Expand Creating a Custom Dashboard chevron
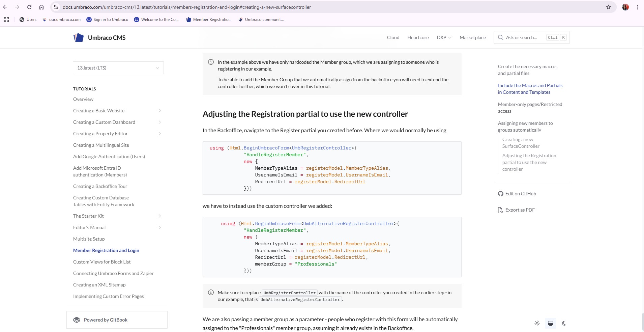 pos(159,122)
